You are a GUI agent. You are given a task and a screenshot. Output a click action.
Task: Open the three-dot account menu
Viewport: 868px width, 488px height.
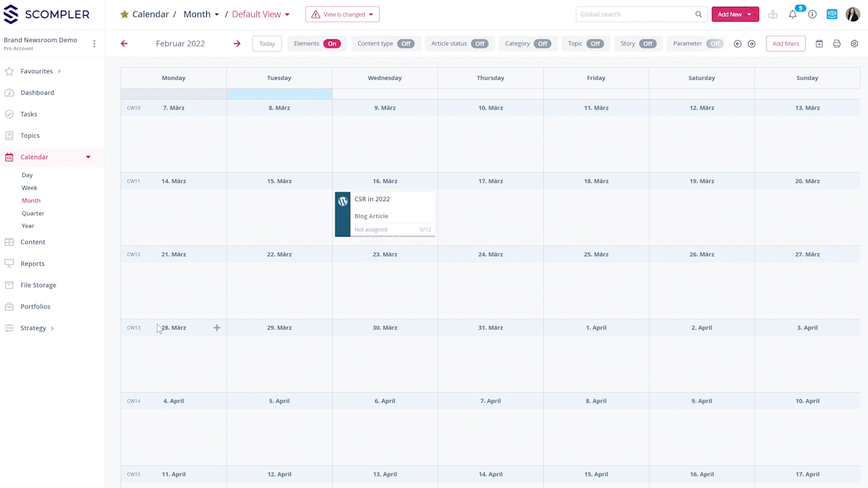(x=94, y=43)
